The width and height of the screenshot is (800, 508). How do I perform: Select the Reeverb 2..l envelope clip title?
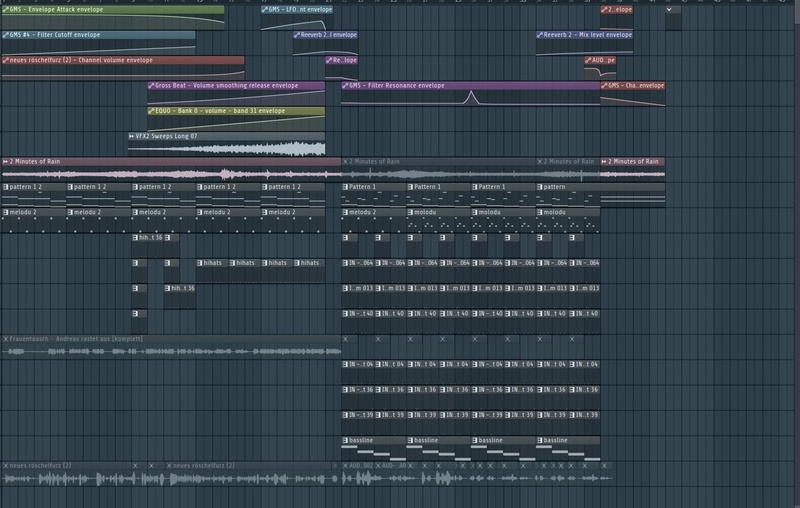(326, 35)
